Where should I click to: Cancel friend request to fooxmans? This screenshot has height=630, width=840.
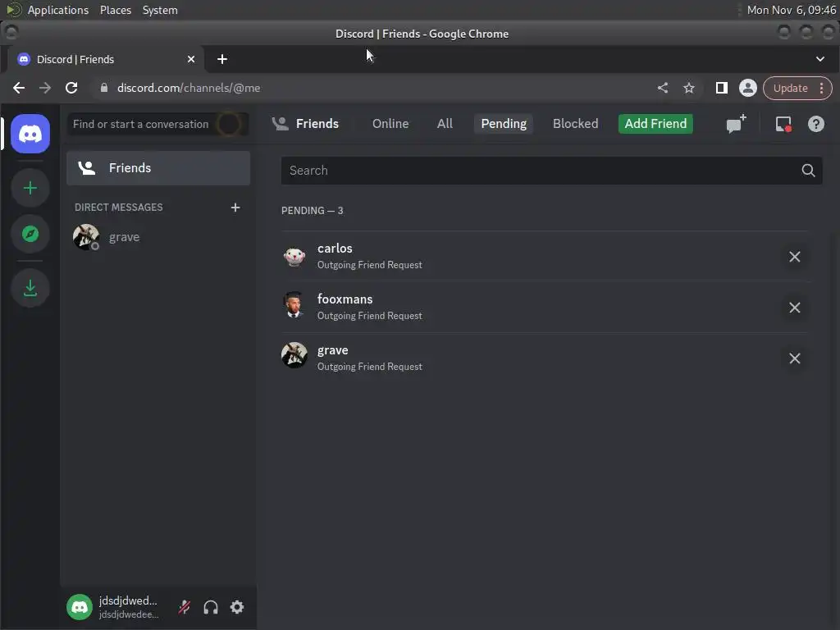(x=794, y=308)
